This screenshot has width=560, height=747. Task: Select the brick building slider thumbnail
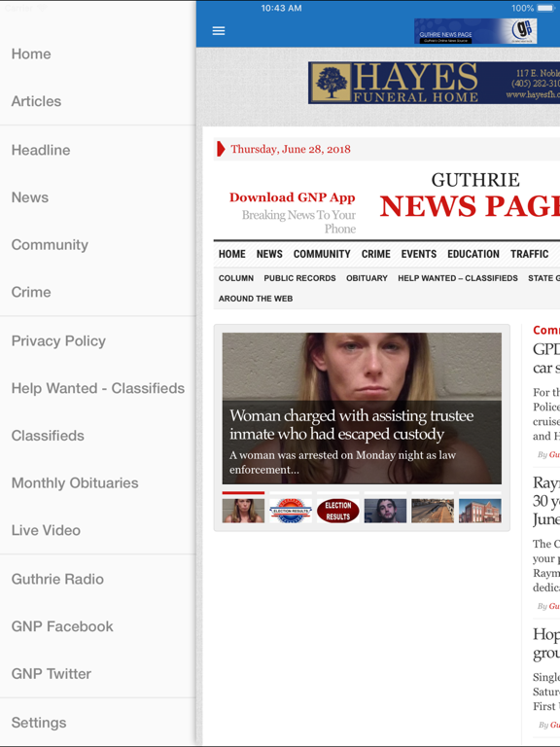[x=480, y=511]
